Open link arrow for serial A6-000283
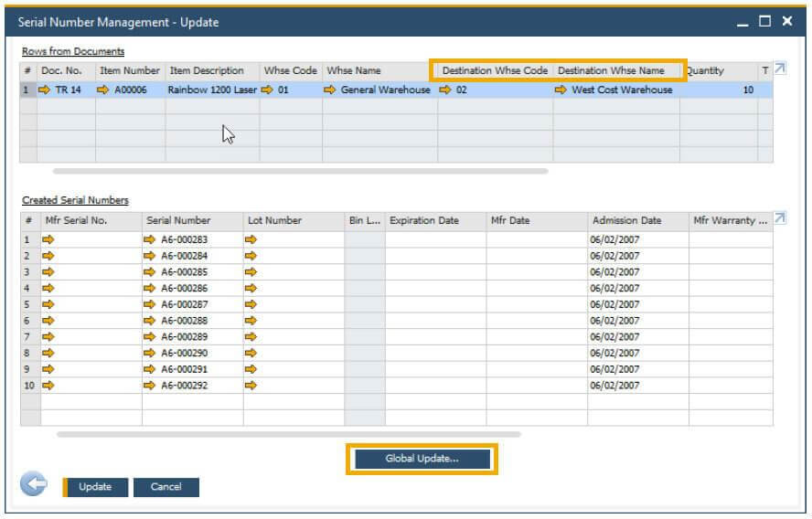The height and width of the screenshot is (519, 812). [x=149, y=239]
